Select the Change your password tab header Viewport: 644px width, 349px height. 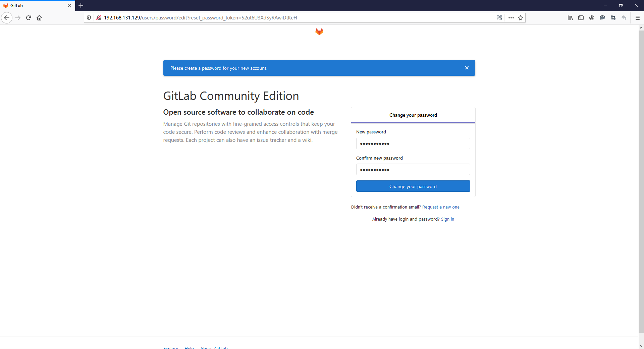tap(413, 115)
